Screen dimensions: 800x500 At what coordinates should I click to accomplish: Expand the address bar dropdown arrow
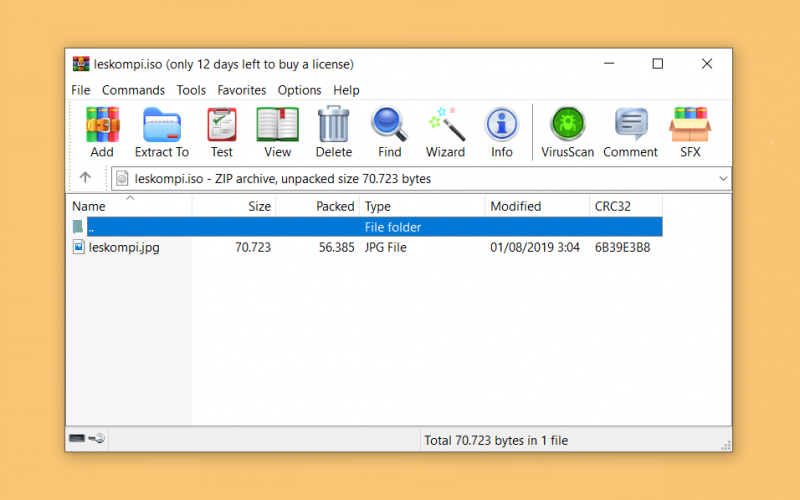click(723, 179)
